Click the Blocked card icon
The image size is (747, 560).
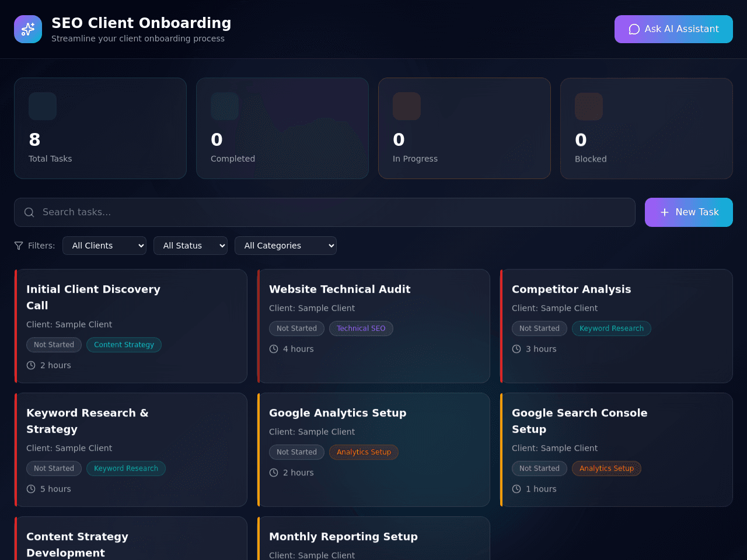tap(589, 106)
